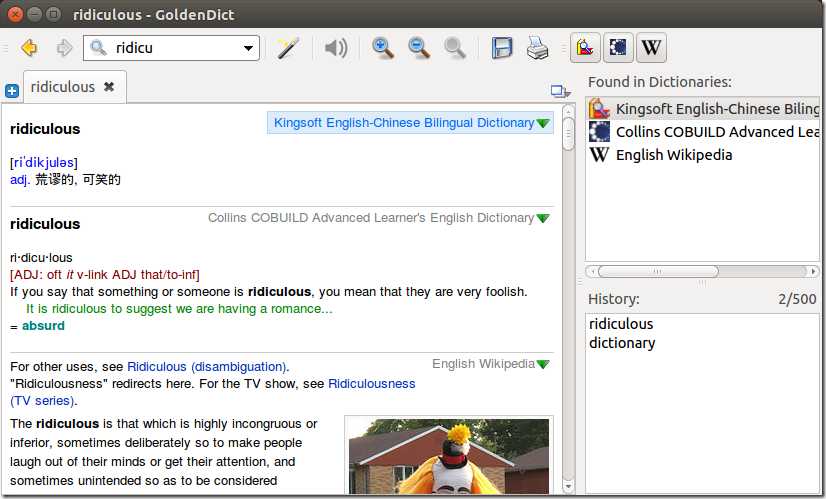Click the horizontal scrollbar right arrow
Viewport: 826px width, 499px height.
click(x=813, y=271)
